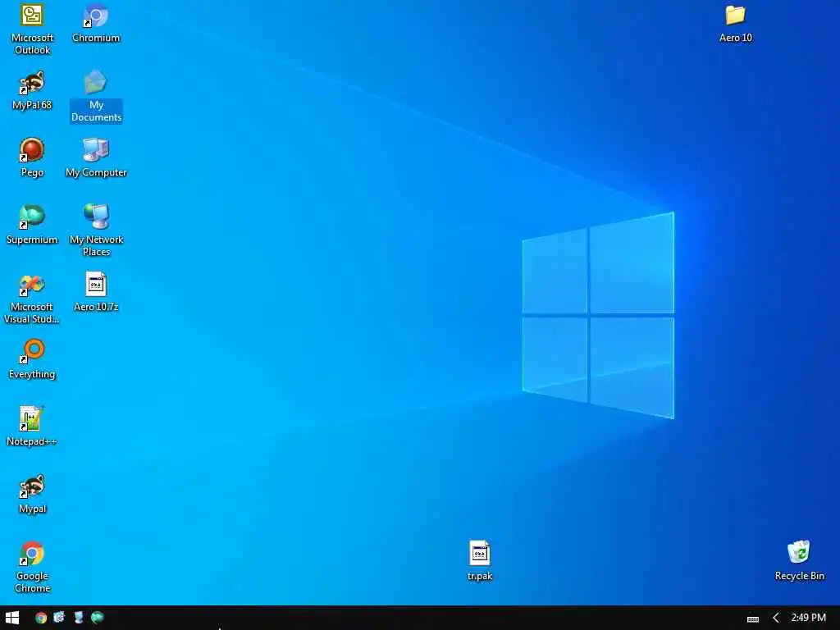This screenshot has height=630, width=840.
Task: Launch Supermium from the taskbar quick launch
Action: coord(97,618)
